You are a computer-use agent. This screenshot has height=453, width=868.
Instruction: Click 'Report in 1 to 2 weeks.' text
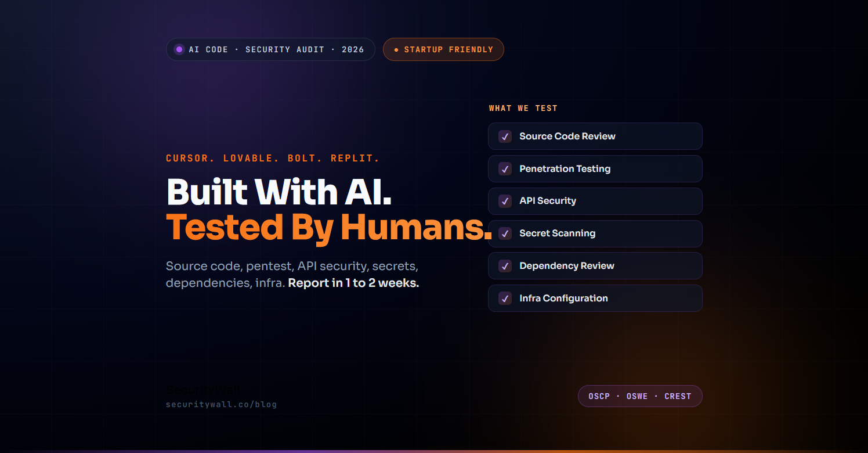point(353,283)
